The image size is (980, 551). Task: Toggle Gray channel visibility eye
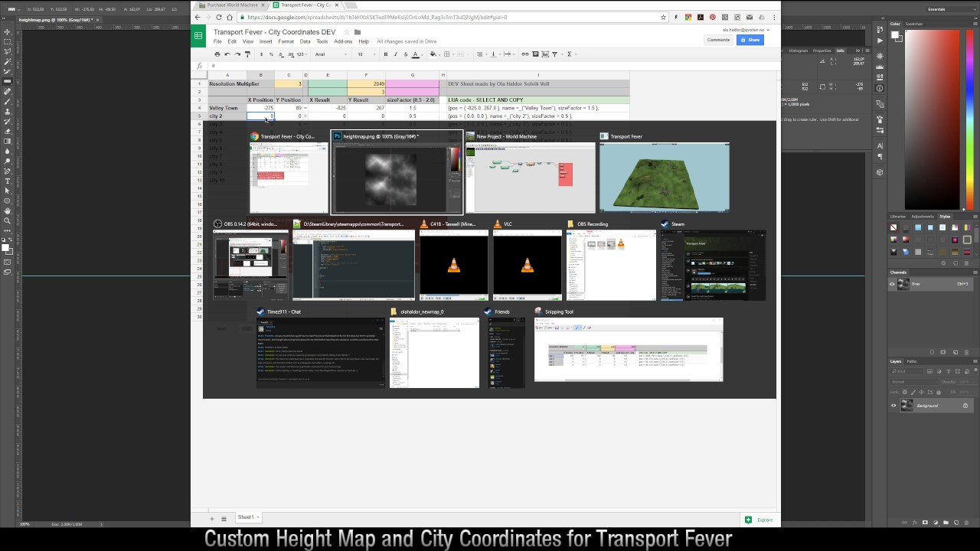point(893,284)
